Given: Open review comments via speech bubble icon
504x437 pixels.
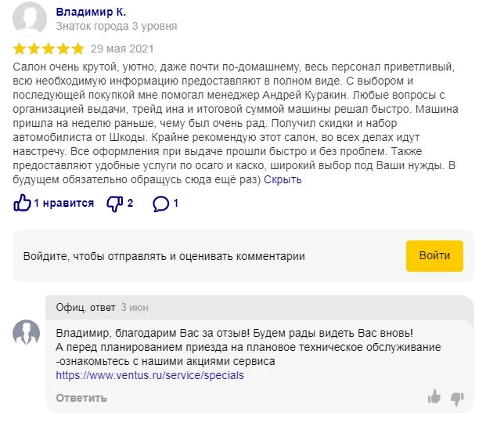Looking at the screenshot, I should pyautogui.click(x=160, y=204).
